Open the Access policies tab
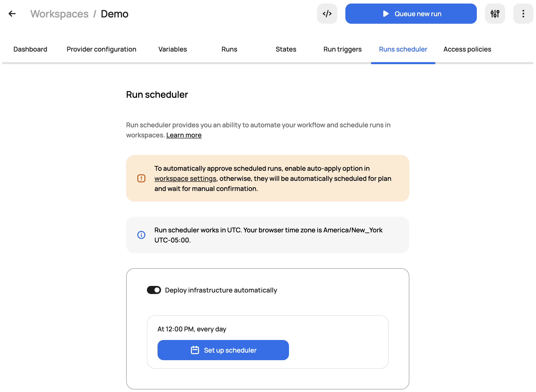The height and width of the screenshot is (392, 536). click(x=467, y=49)
